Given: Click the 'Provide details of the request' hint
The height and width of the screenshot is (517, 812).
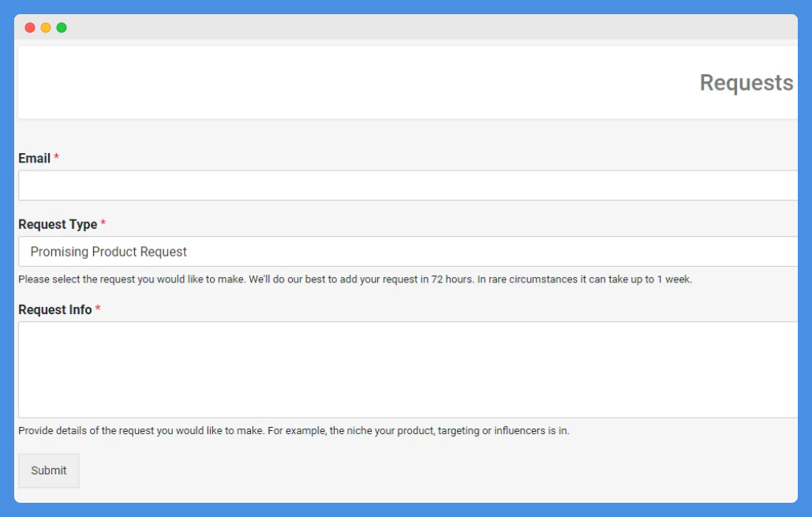Looking at the screenshot, I should 294,431.
